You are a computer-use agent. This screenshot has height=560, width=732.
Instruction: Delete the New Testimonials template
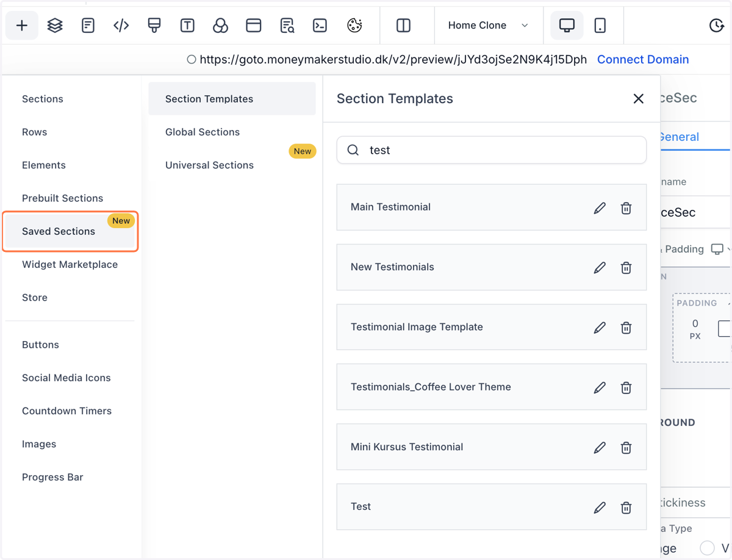pos(626,268)
